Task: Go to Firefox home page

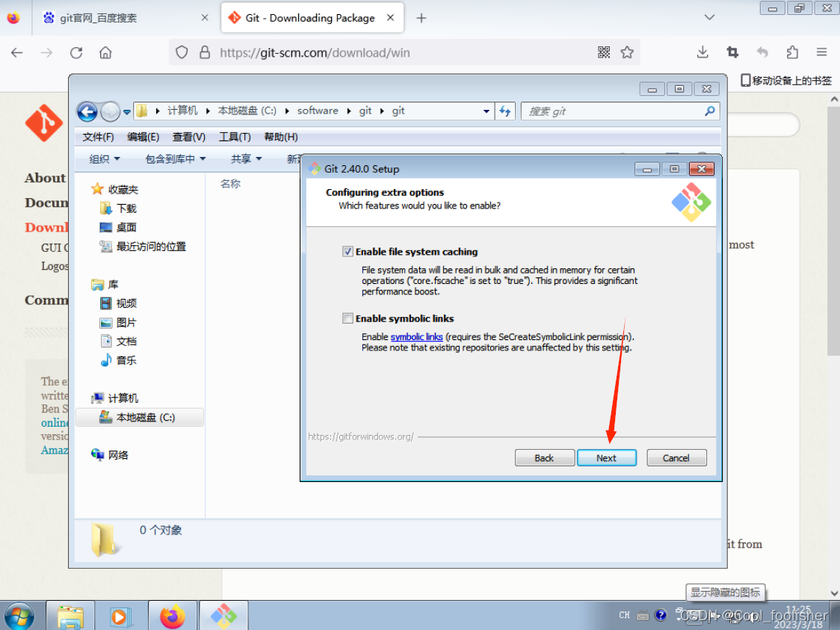Action: tap(105, 52)
